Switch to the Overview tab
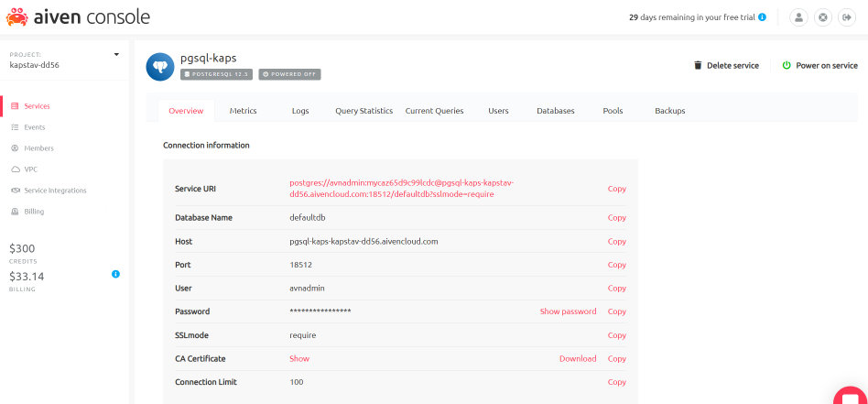Image resolution: width=868 pixels, height=404 pixels. coord(186,111)
